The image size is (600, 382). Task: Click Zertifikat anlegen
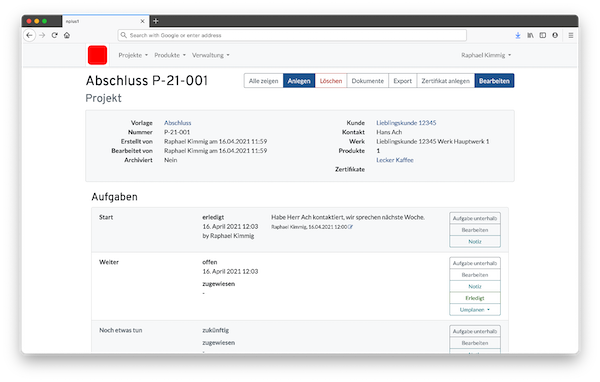tap(445, 81)
